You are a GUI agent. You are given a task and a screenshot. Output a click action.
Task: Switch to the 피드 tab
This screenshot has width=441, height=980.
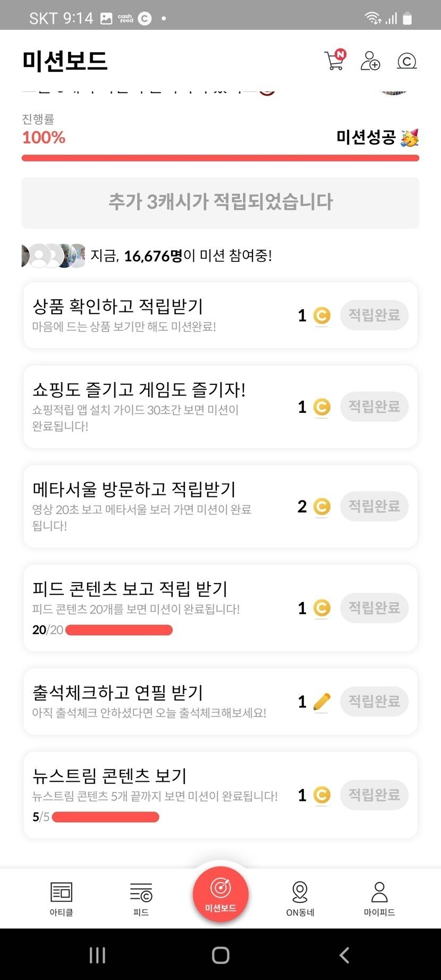point(141,898)
